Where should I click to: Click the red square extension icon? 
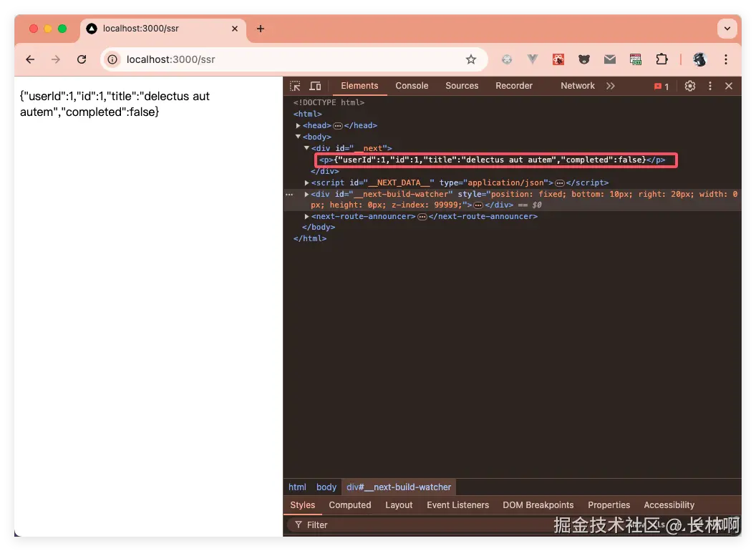coord(558,59)
